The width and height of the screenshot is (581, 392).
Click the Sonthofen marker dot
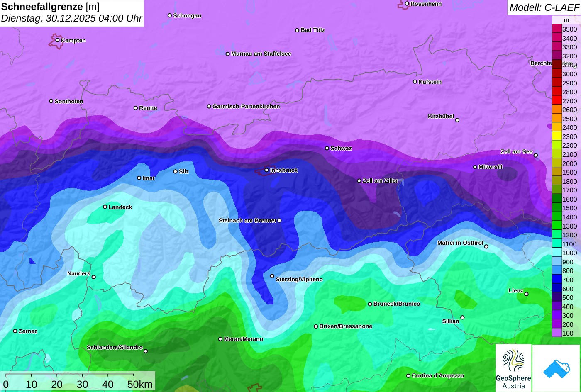51,101
